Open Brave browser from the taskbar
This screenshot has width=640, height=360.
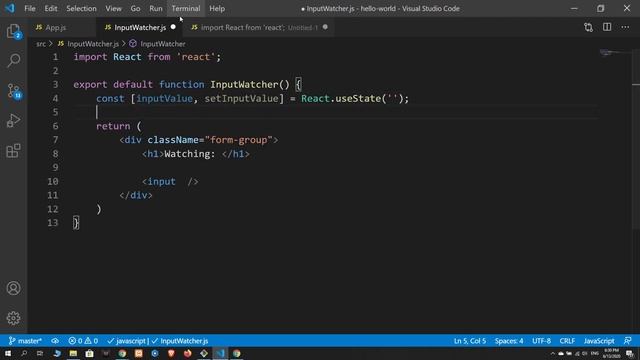tap(171, 353)
